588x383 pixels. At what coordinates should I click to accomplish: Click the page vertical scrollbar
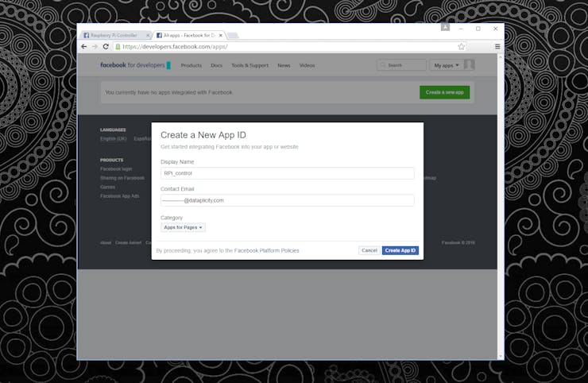501,207
